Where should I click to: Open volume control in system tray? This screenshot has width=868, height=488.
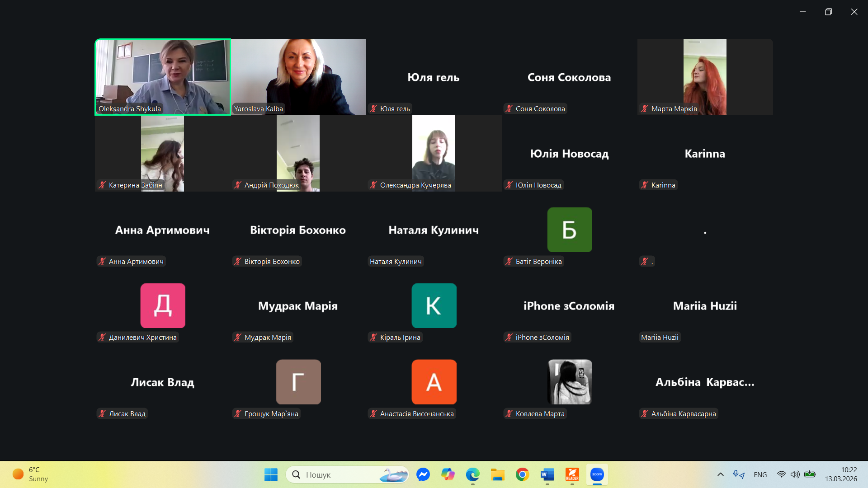pyautogui.click(x=795, y=474)
